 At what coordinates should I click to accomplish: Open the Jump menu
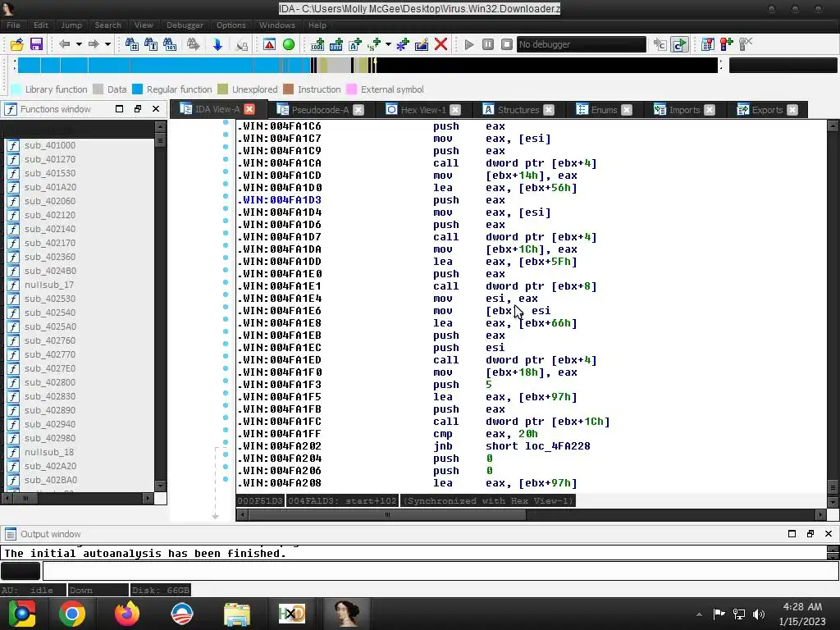point(71,25)
